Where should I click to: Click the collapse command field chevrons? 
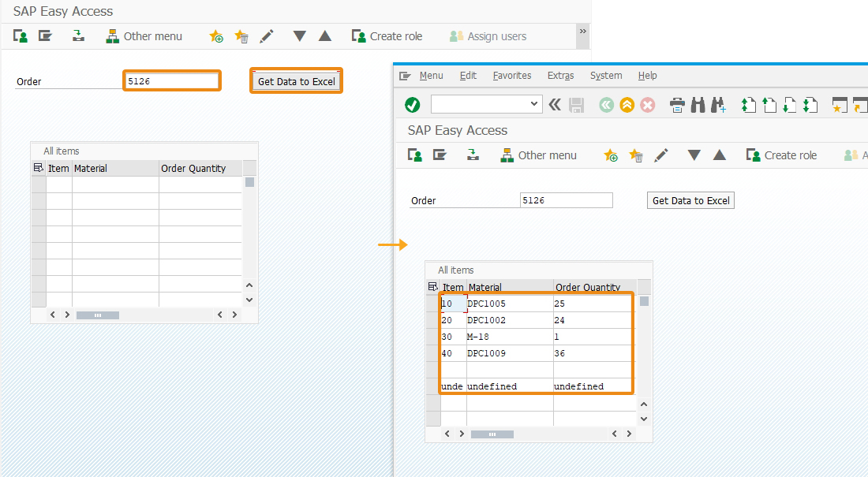555,105
